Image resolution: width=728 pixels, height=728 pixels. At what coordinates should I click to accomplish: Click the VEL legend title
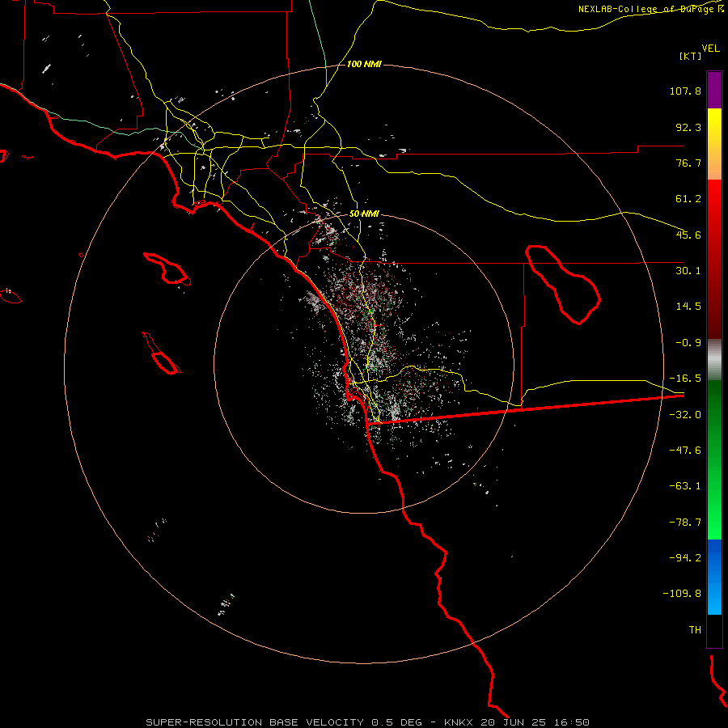[710, 49]
